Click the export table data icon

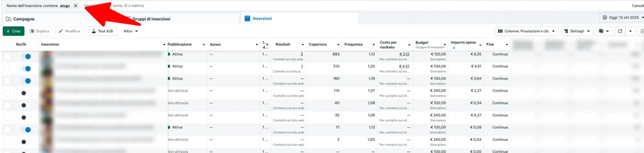(x=620, y=31)
